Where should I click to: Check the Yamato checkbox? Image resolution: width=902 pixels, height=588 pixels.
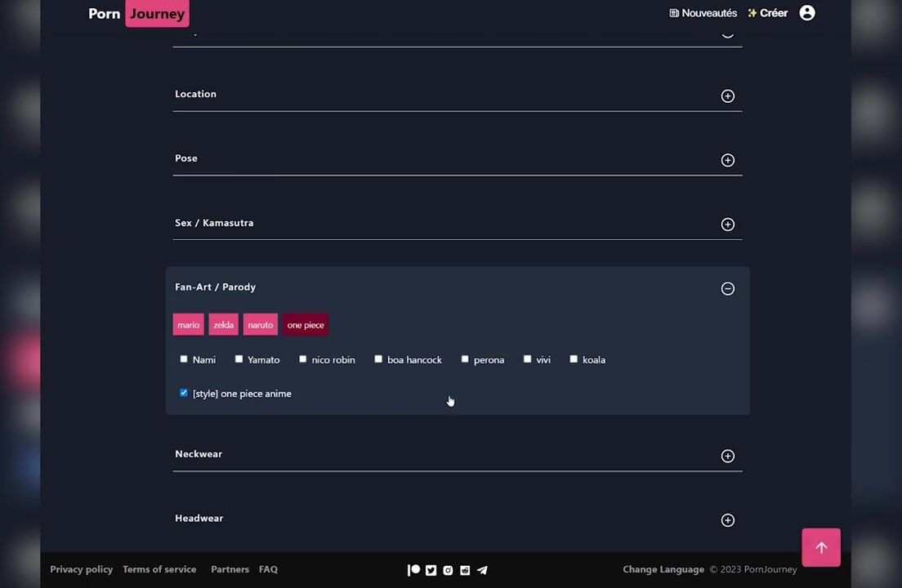pos(239,359)
